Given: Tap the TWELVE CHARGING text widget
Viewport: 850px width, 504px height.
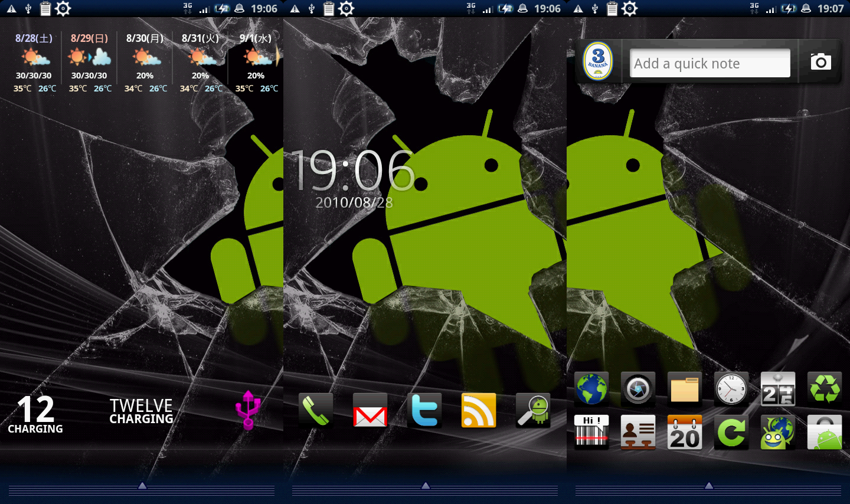Looking at the screenshot, I should click(142, 411).
